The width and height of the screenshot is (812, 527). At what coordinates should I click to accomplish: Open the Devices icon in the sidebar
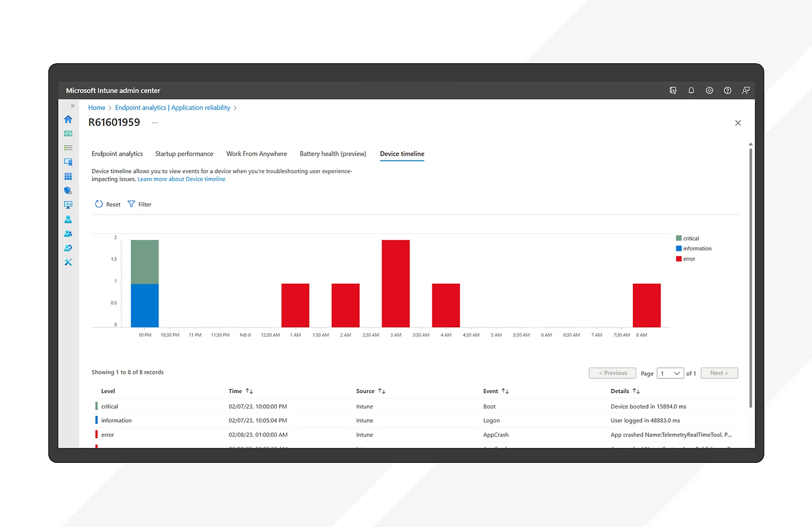(68, 162)
